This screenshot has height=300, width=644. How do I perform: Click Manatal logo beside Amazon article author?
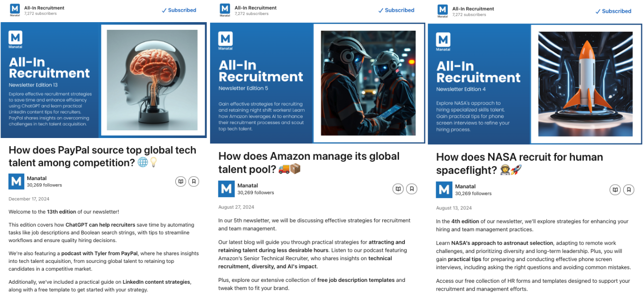point(226,189)
